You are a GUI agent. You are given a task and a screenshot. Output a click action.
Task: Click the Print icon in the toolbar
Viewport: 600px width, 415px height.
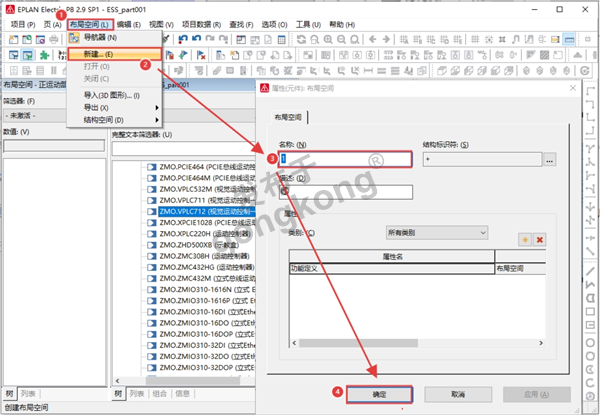(54, 39)
